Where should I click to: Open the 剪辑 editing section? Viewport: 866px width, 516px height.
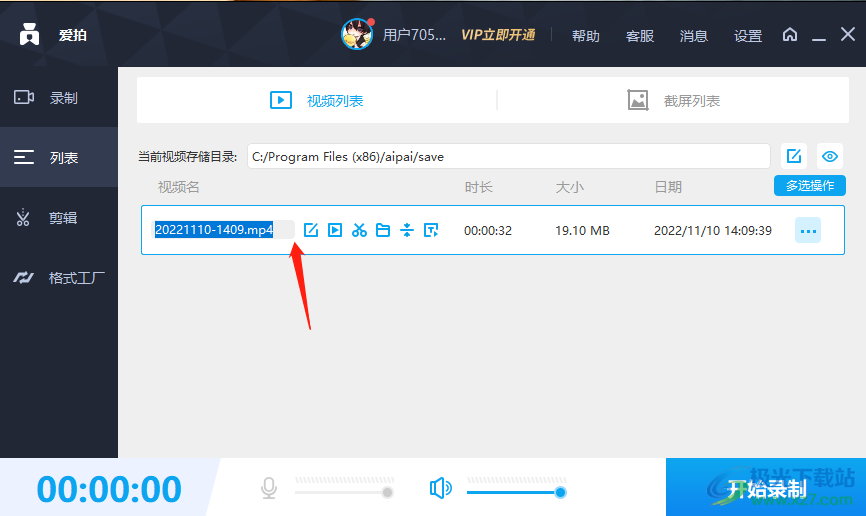click(59, 218)
